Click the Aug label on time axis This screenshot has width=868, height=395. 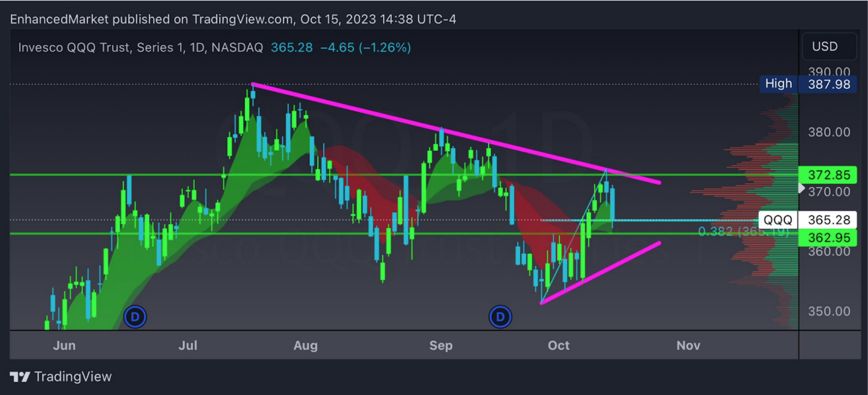click(x=305, y=346)
